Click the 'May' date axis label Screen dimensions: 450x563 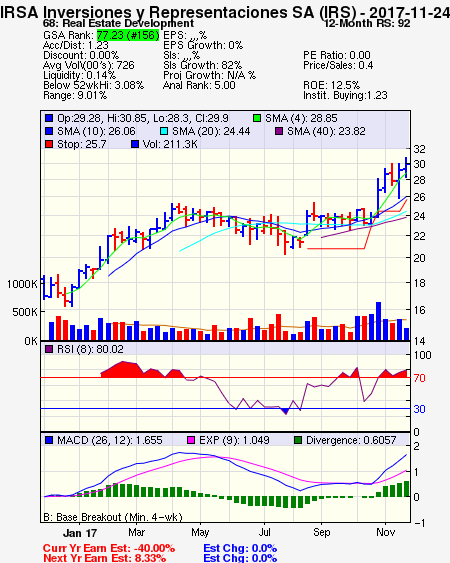coord(200,532)
